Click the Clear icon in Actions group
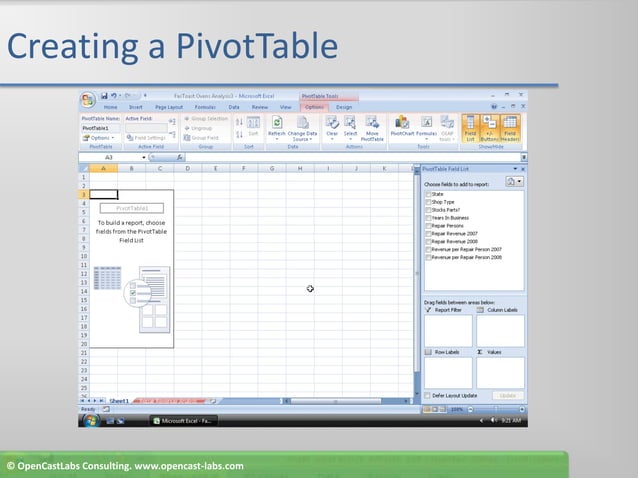 coord(332,128)
